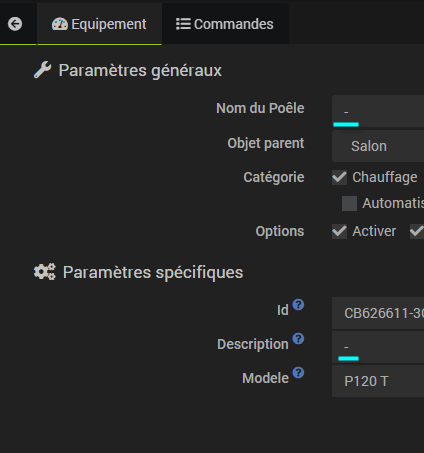The image size is (424, 453).
Task: Click the Paramètres spécifiques section heading
Action: click(x=153, y=272)
